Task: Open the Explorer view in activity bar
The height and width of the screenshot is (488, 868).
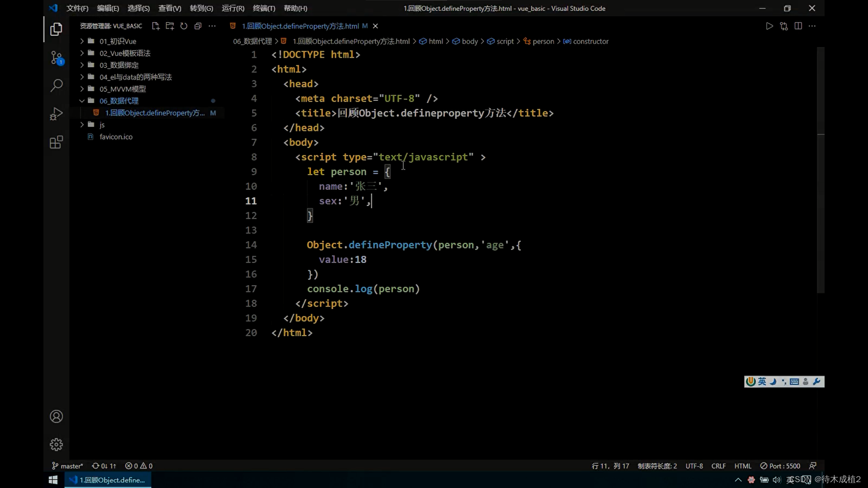Action: tap(56, 29)
